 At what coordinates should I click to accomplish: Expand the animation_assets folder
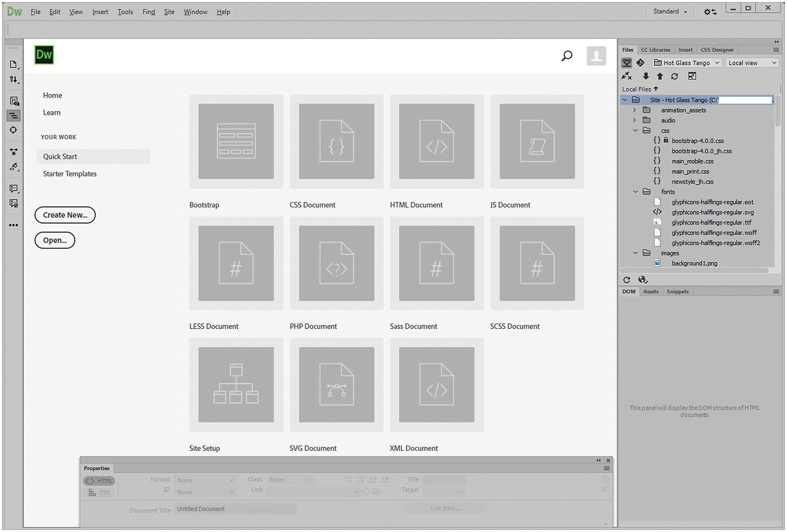635,110
